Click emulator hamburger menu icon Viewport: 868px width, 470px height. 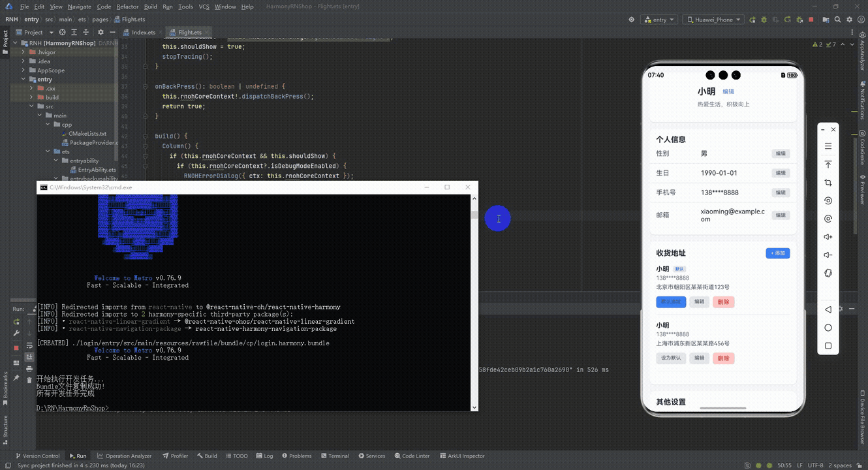(x=828, y=146)
